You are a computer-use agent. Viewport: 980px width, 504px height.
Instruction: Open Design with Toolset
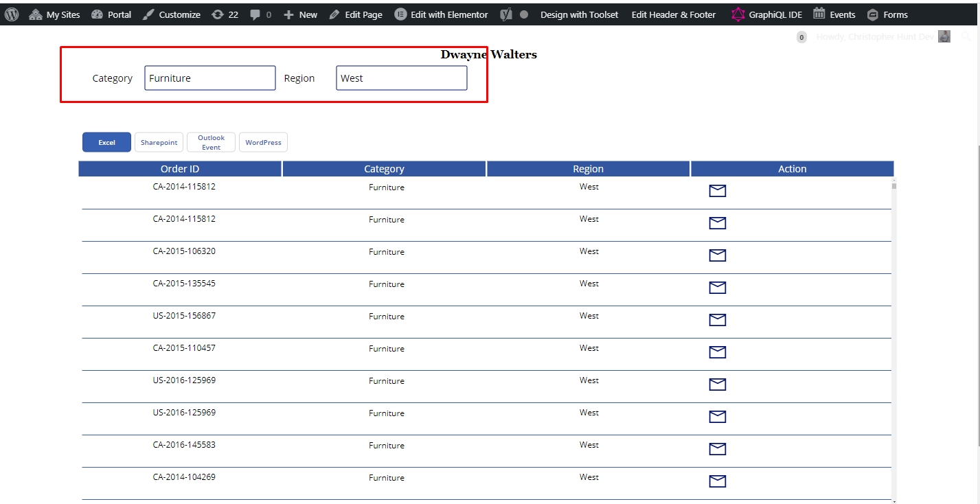click(579, 14)
